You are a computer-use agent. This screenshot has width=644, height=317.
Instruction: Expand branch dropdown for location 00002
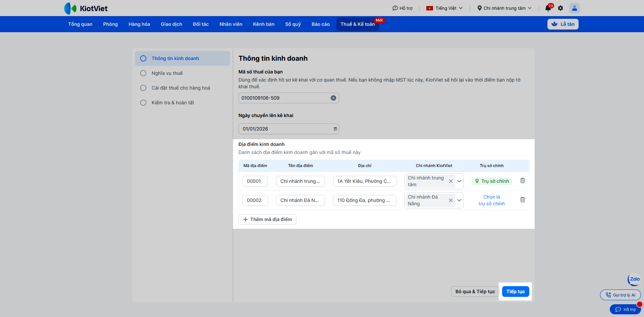(x=459, y=200)
